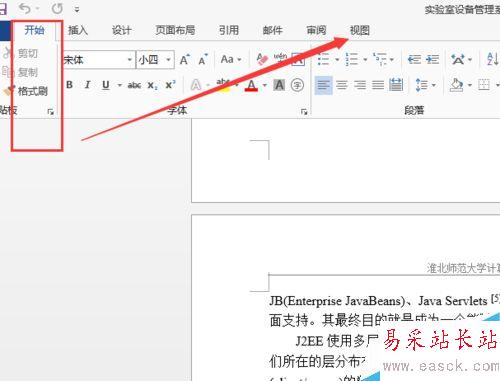Image resolution: width=500 pixels, height=381 pixels.
Task: Open the Customize Quick Access Toolbar arrow
Action: (x=77, y=10)
